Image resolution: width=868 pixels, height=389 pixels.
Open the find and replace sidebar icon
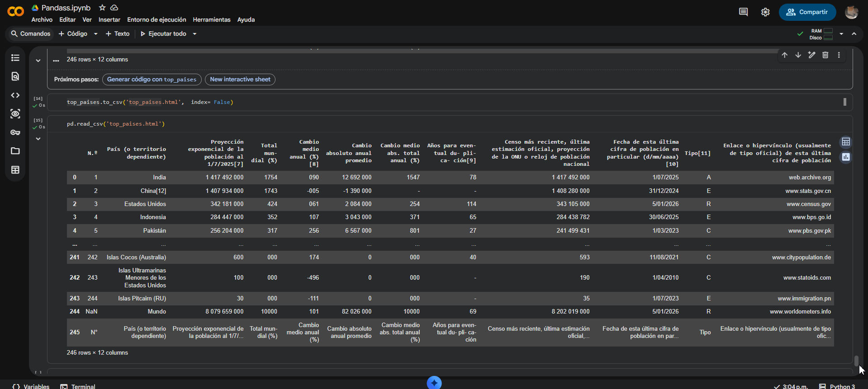point(15,76)
